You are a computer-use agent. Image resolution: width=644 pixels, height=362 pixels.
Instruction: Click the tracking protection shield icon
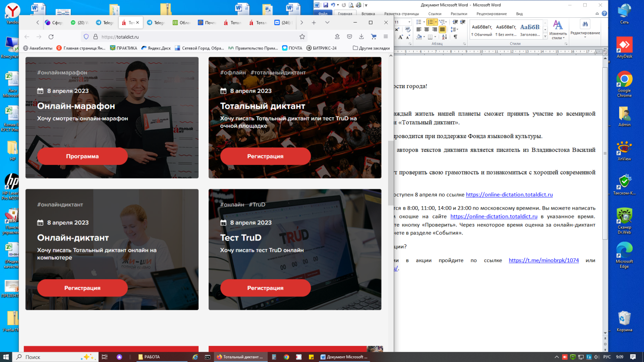[x=86, y=37]
